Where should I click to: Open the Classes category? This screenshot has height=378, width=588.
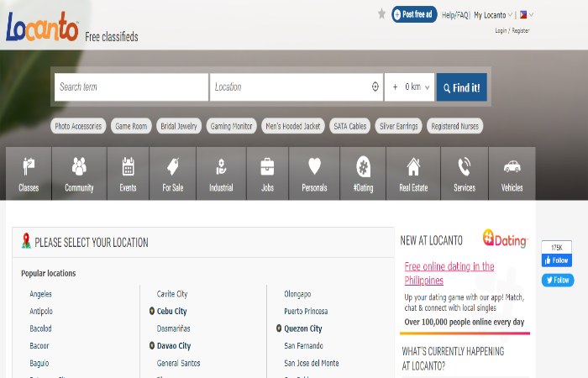click(29, 174)
